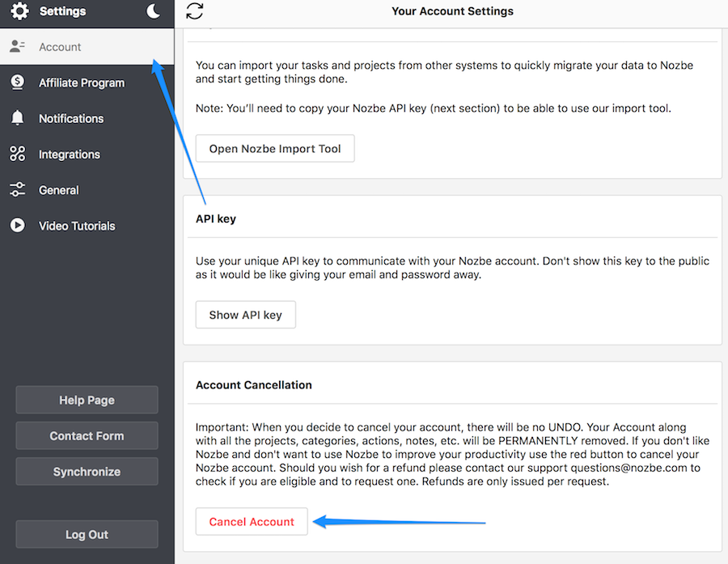Image resolution: width=728 pixels, height=564 pixels.
Task: Click the Integrations icon in the sidebar
Action: [x=17, y=154]
